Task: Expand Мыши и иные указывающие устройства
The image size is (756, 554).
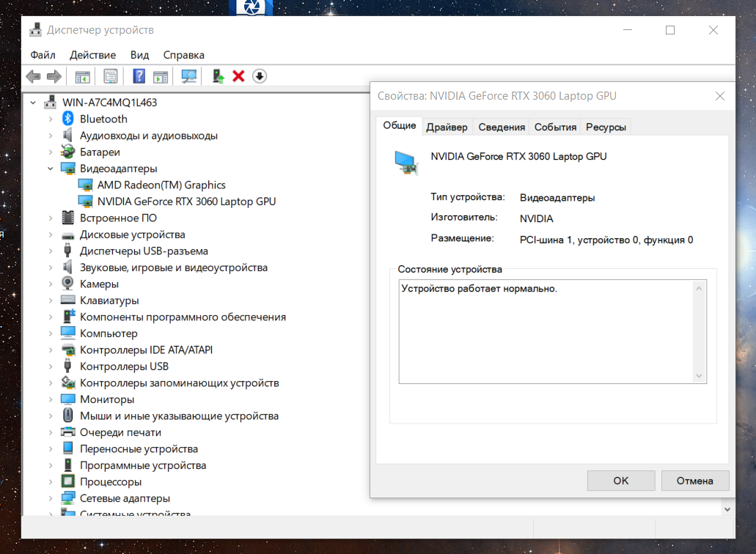Action: coord(51,415)
